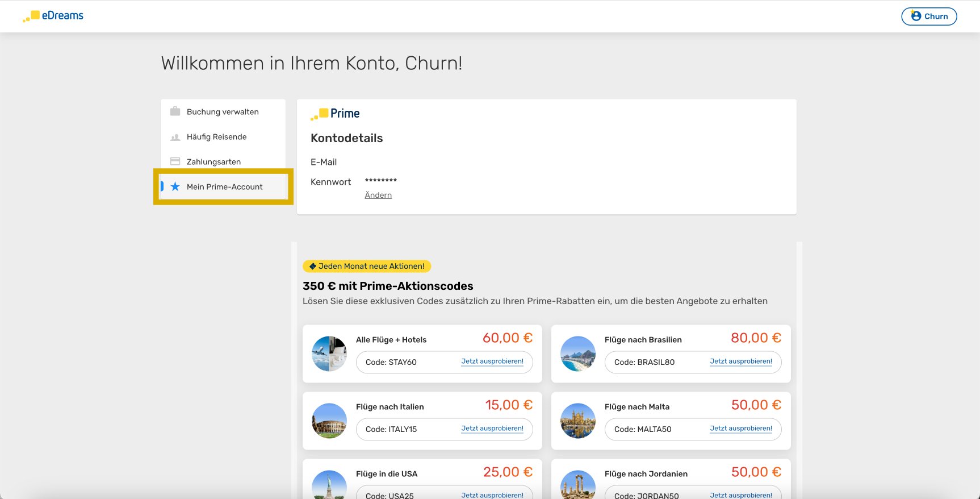Viewport: 980px width, 499px height.
Task: Click the Code: ITALY15 text
Action: click(x=391, y=429)
